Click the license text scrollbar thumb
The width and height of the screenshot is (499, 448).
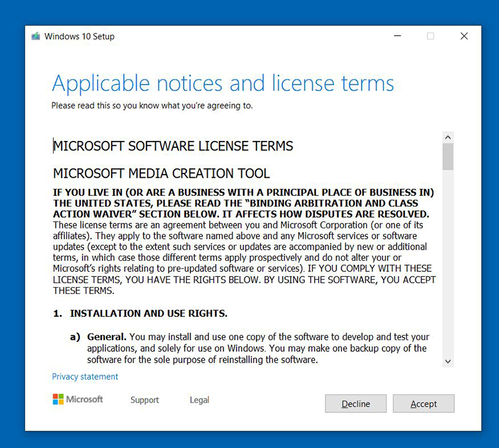pyautogui.click(x=448, y=157)
